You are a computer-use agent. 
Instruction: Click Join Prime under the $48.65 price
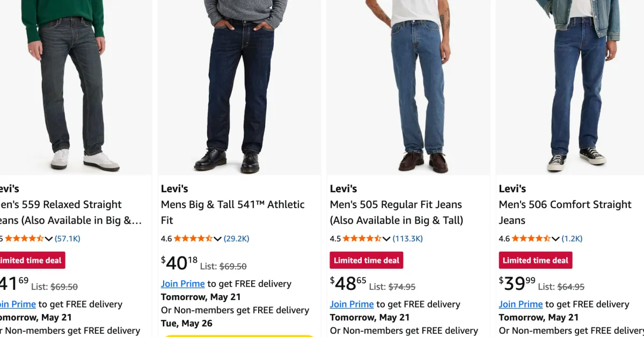[352, 304]
